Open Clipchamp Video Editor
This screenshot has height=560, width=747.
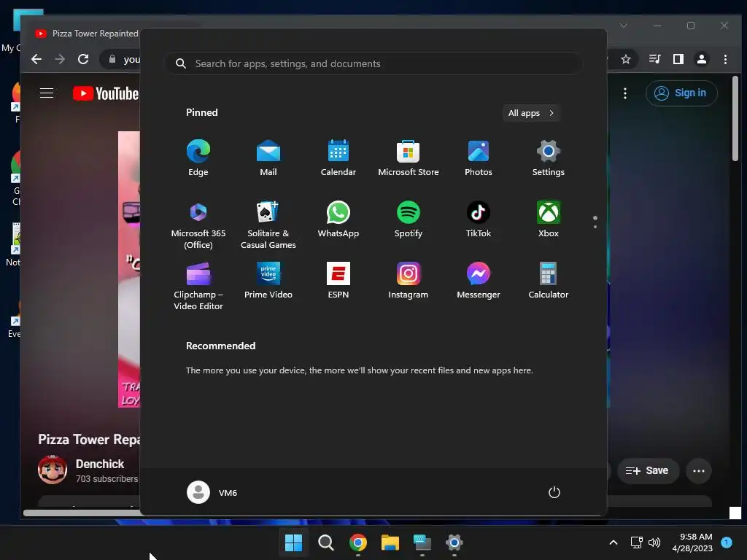pyautogui.click(x=198, y=286)
